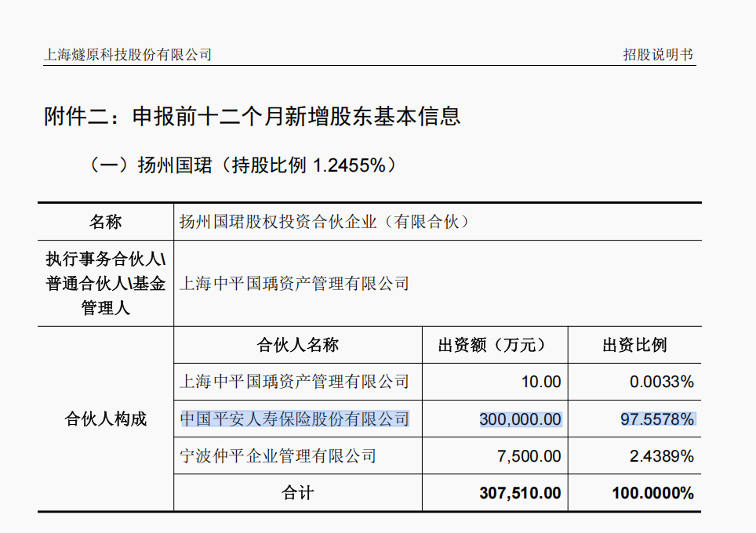This screenshot has height=533, width=756.
Task: Click heading 附件二：申报前十二个月新增股东基本信息
Action: [x=253, y=116]
